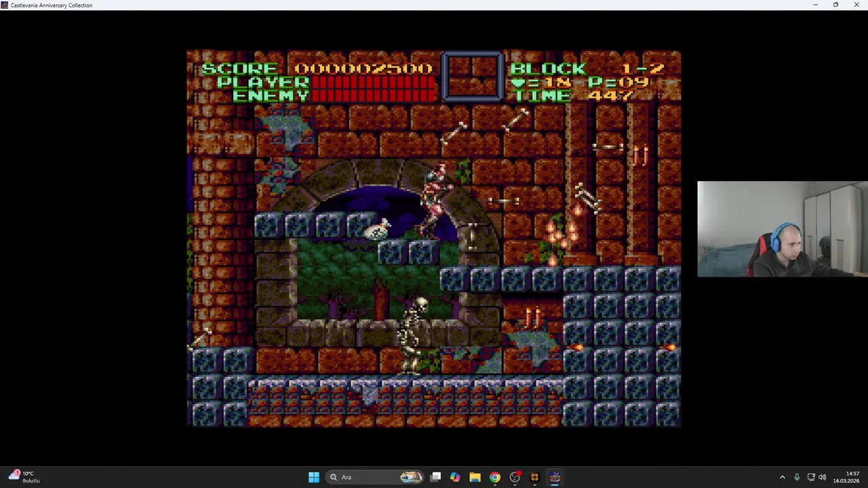
Task: Switch to Google Chrome in the taskbar
Action: coord(495,477)
